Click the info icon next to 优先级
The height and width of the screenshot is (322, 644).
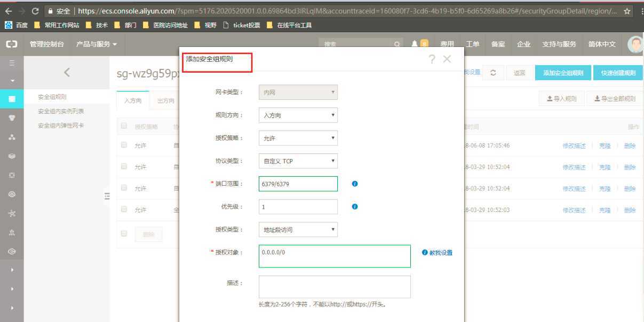[355, 207]
